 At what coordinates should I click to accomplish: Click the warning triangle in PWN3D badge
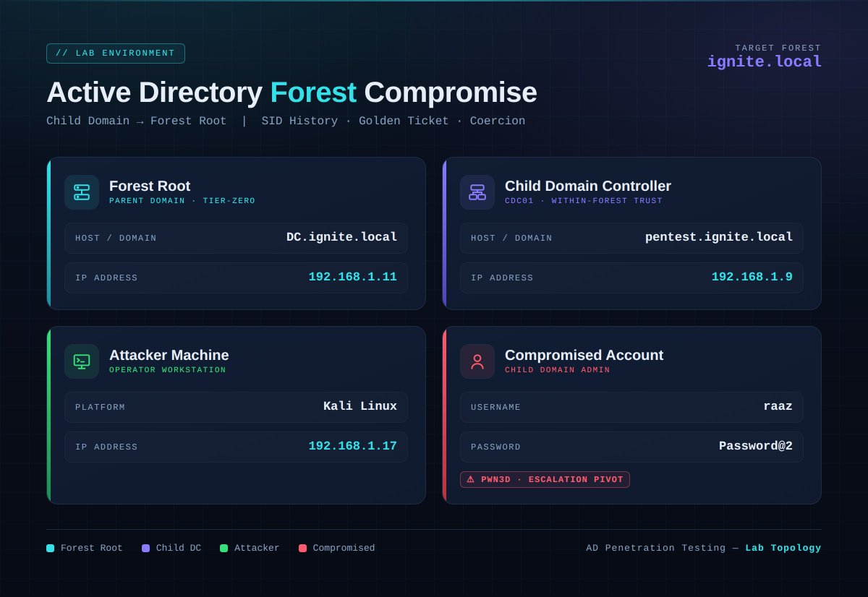(470, 479)
